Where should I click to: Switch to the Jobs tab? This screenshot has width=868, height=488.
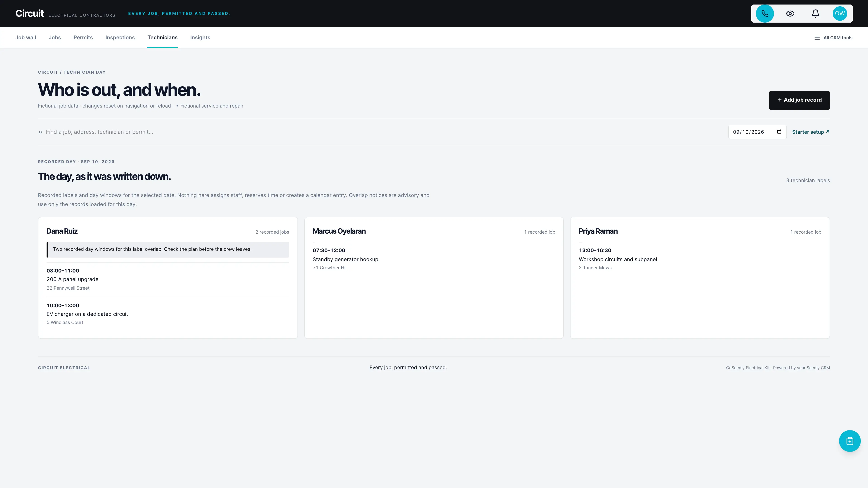tap(54, 37)
